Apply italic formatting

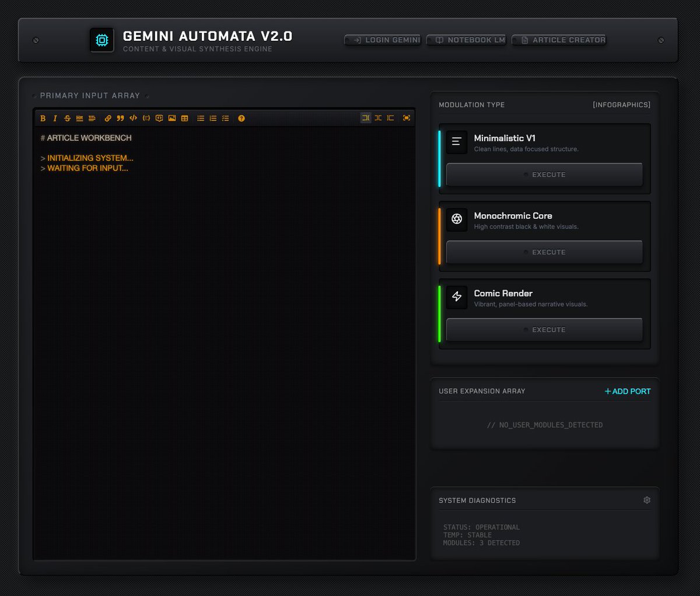tap(55, 118)
